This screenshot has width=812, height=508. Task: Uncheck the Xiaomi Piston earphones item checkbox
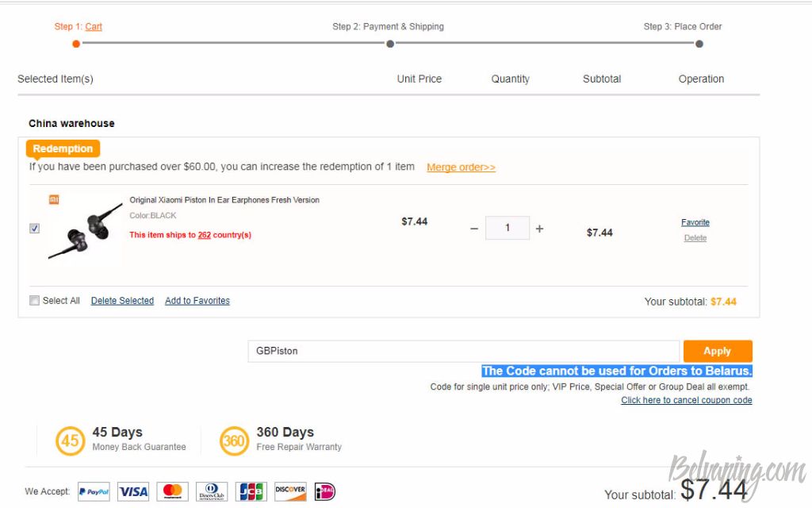point(35,228)
